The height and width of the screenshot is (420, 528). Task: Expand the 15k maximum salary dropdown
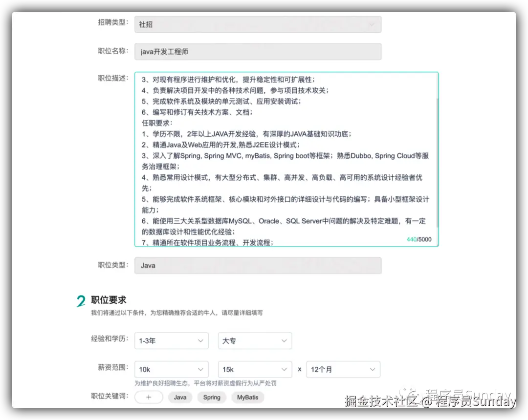[x=255, y=369]
